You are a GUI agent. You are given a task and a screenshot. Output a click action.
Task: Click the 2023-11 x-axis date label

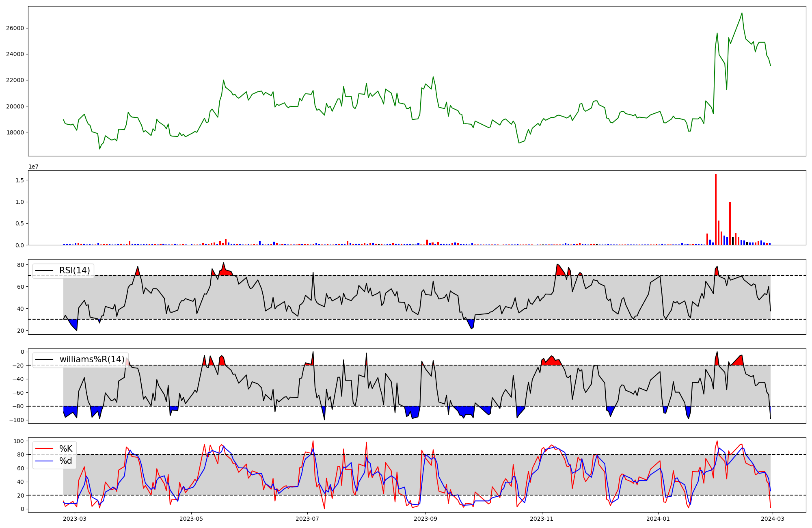click(x=542, y=519)
